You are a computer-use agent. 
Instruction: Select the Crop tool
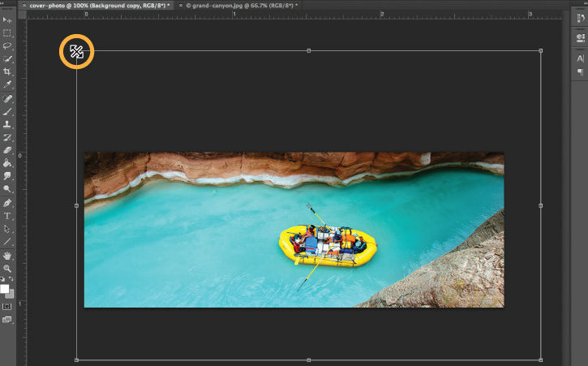pos(6,71)
